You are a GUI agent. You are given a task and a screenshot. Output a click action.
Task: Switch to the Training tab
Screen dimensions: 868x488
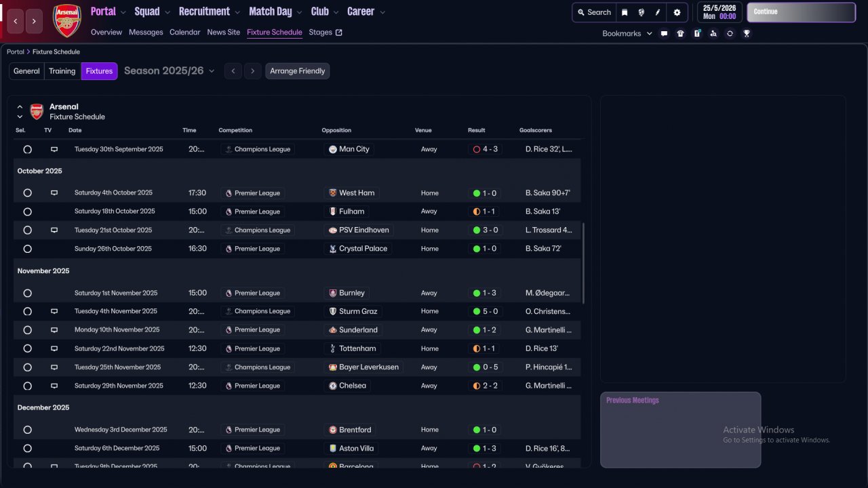(62, 71)
